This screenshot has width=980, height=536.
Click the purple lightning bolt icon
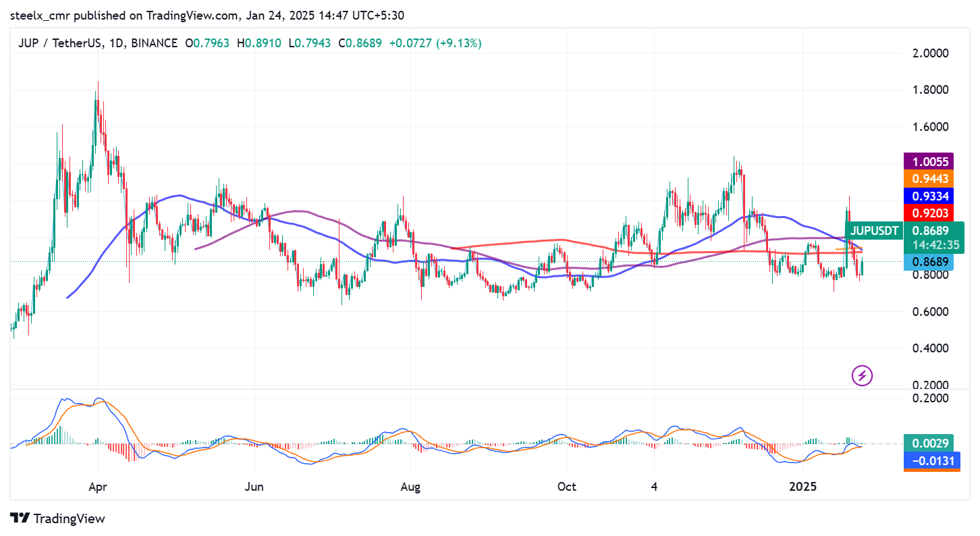click(863, 375)
